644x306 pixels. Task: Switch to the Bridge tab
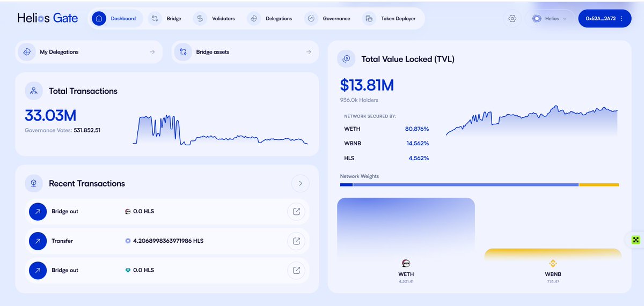pyautogui.click(x=166, y=18)
